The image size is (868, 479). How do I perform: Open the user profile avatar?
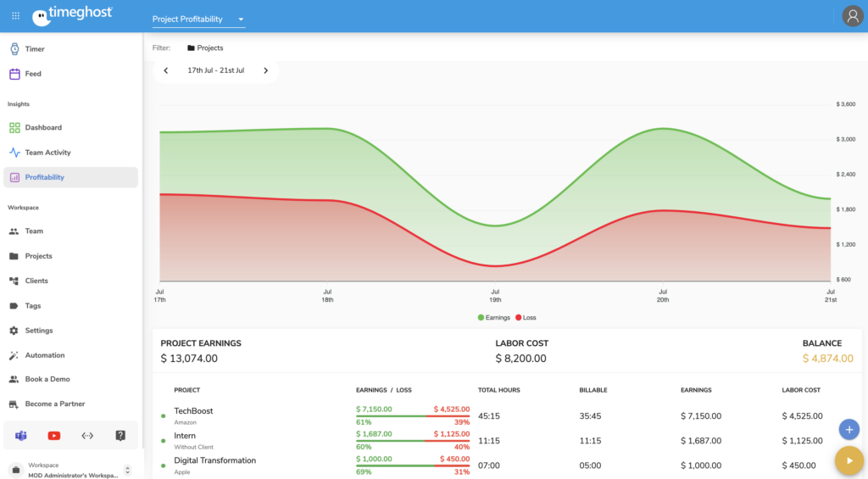pos(852,16)
